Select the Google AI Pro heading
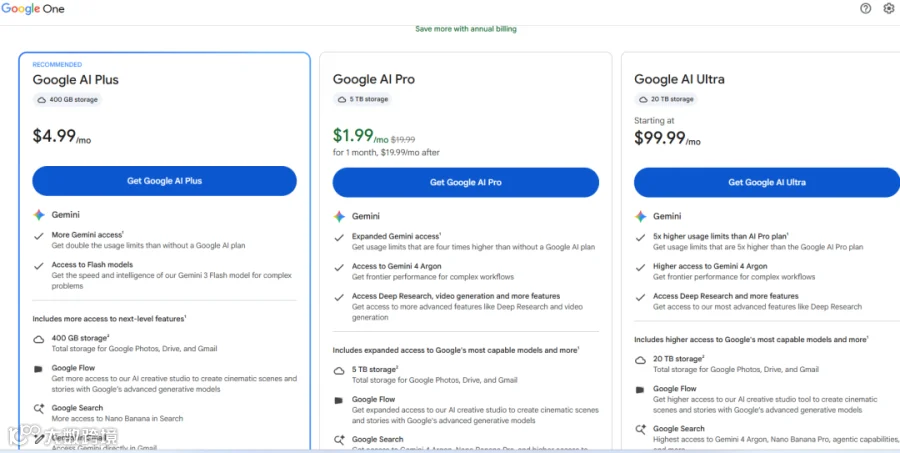This screenshot has height=453, width=900. pos(374,79)
